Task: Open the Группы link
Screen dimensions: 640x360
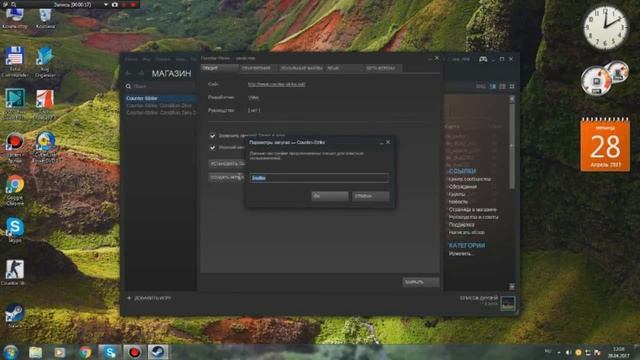Action: pos(457,194)
